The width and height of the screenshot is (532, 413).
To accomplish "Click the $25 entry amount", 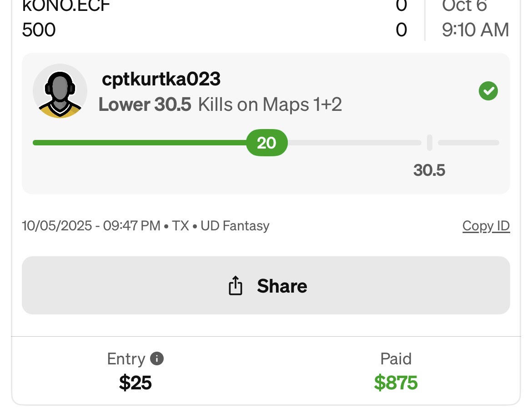I will pos(135,383).
